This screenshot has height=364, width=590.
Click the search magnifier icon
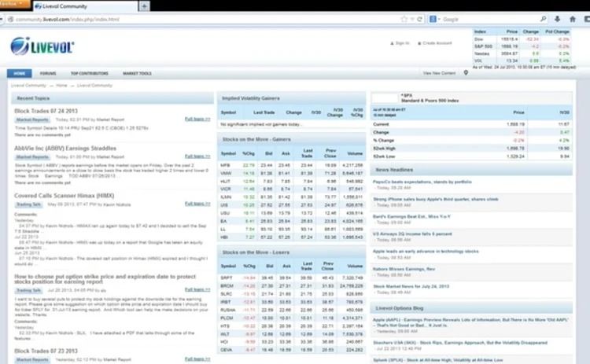[543, 19]
